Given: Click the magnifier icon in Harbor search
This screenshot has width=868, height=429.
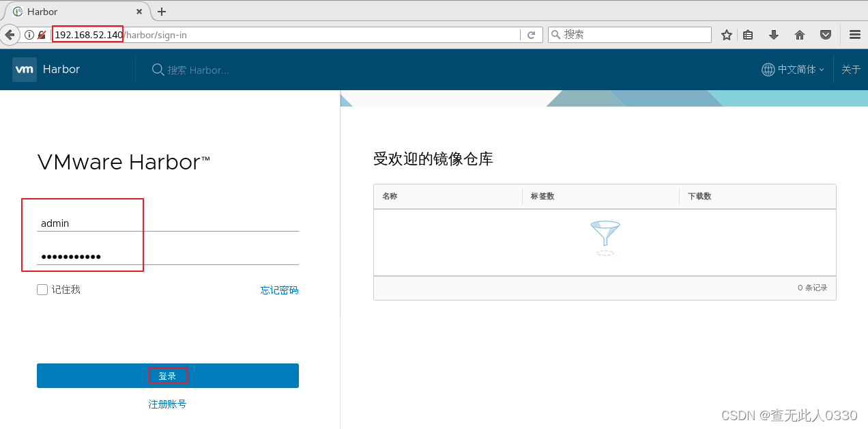Looking at the screenshot, I should 158,70.
